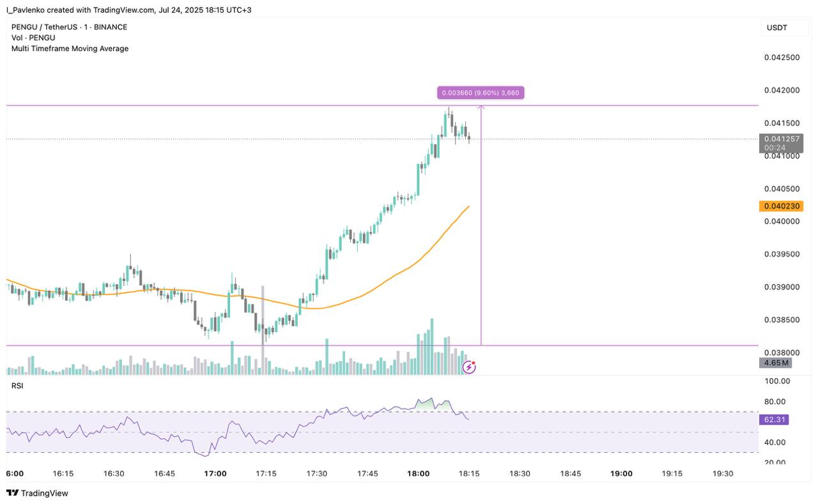Select the PENGU / TetherUS symbol title
The height and width of the screenshot is (504, 818).
pyautogui.click(x=69, y=27)
